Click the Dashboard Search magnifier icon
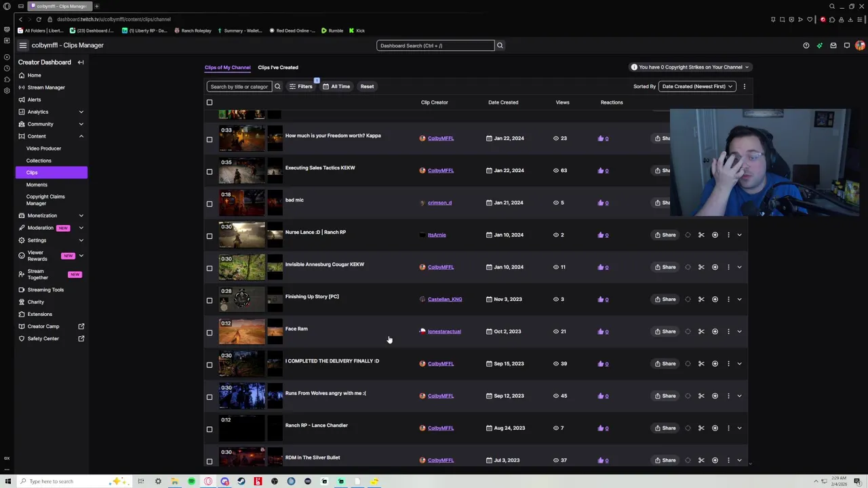The width and height of the screenshot is (868, 488). click(x=500, y=45)
